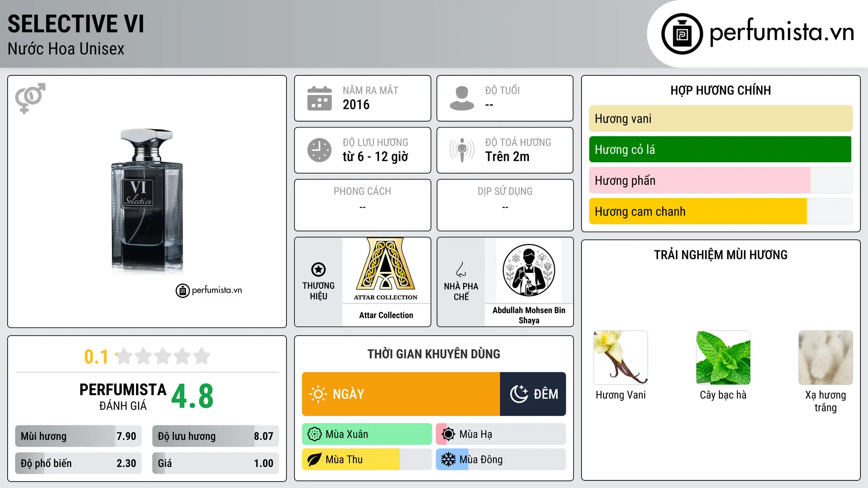Viewport: 868px width, 488px height.
Task: Click the moon icon in the Đêm bar
Action: [519, 394]
